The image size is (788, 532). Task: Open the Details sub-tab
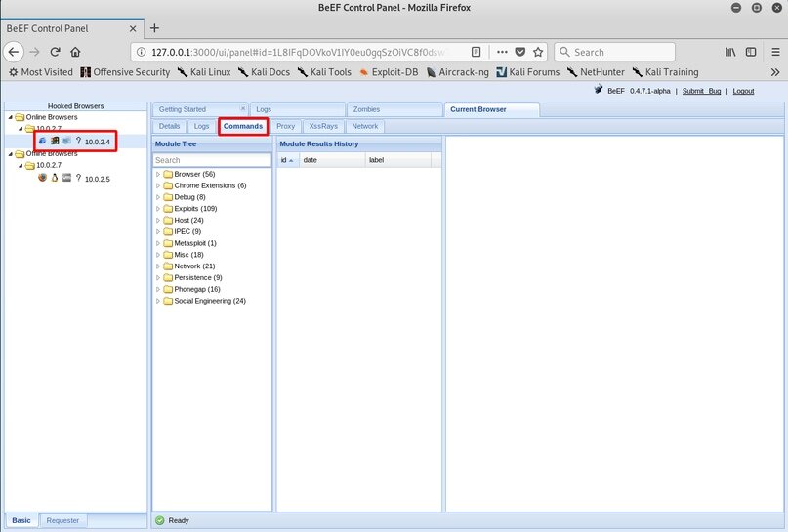pos(169,126)
